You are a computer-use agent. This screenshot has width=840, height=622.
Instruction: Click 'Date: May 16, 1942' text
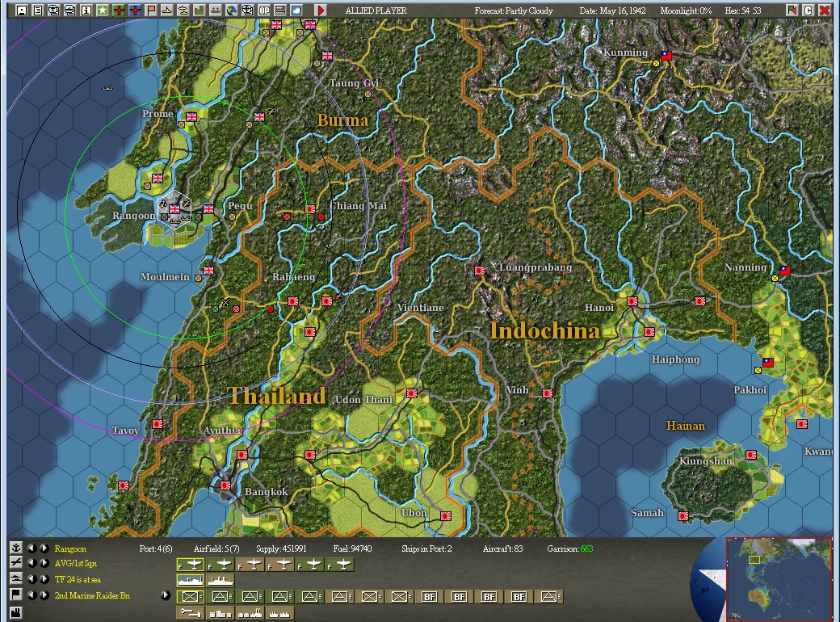(x=612, y=11)
